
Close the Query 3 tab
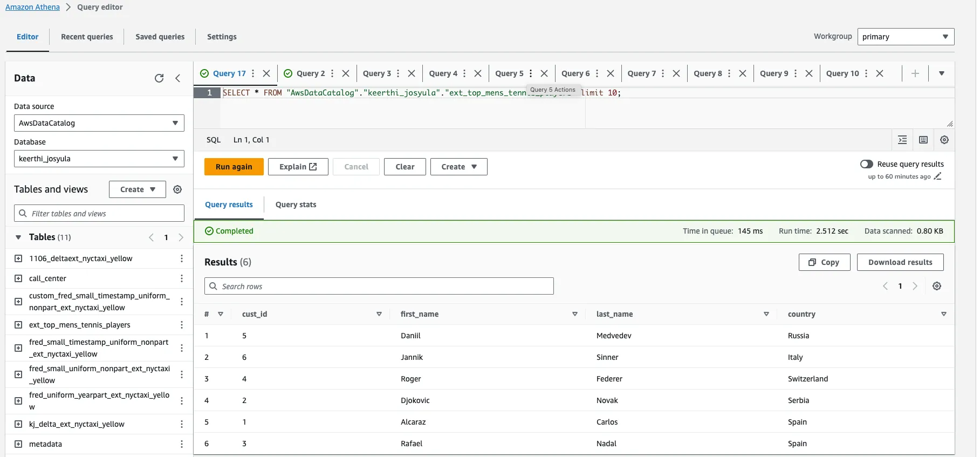click(412, 73)
